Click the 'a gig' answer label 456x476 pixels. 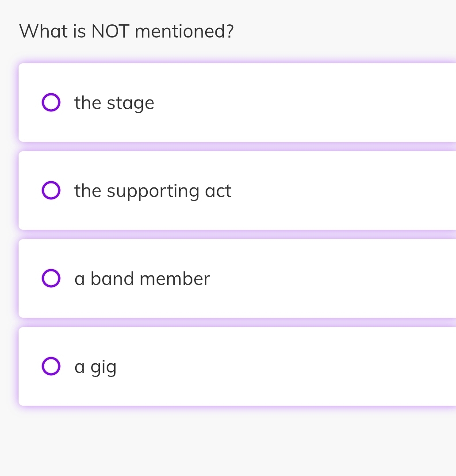pyautogui.click(x=96, y=367)
